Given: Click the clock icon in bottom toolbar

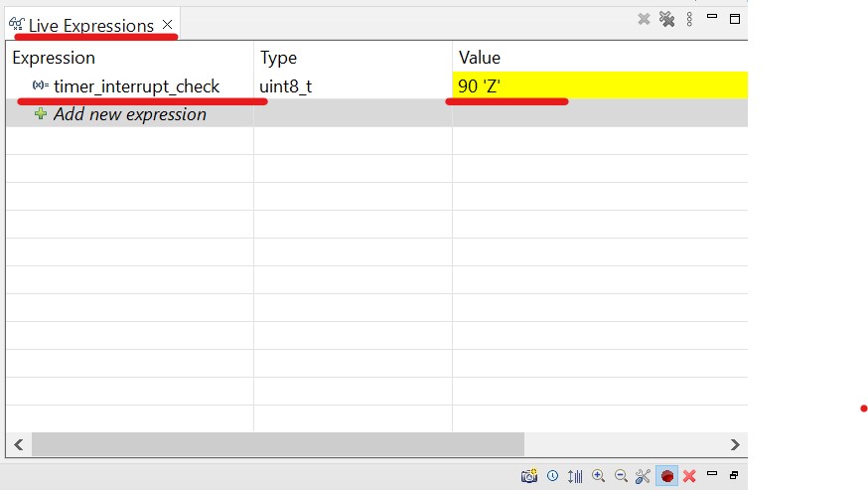Looking at the screenshot, I should pyautogui.click(x=552, y=475).
